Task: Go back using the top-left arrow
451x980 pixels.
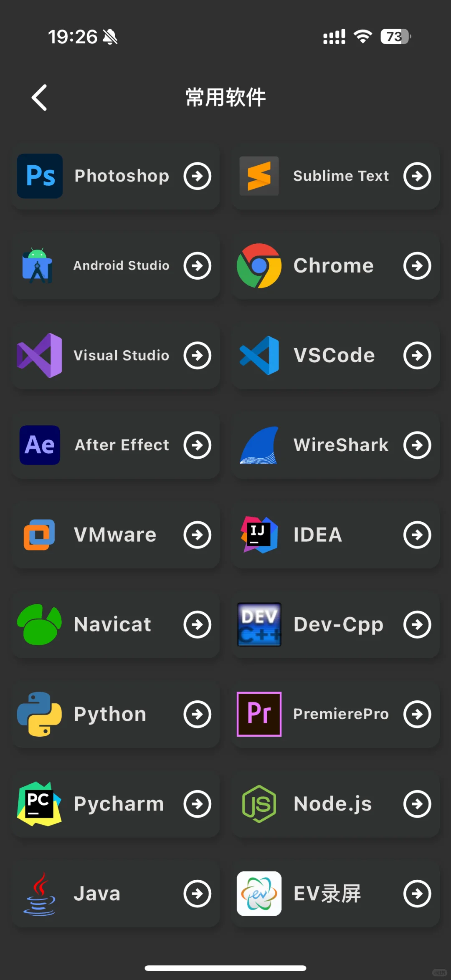Action: (39, 98)
